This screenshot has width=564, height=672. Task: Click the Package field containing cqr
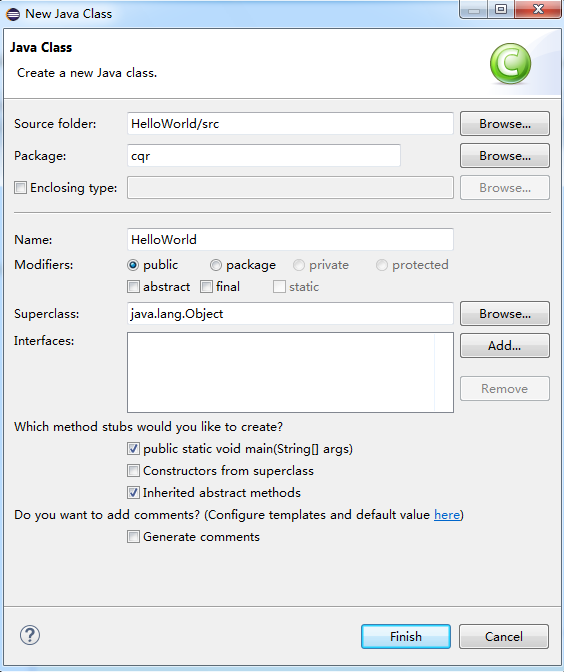(x=264, y=156)
